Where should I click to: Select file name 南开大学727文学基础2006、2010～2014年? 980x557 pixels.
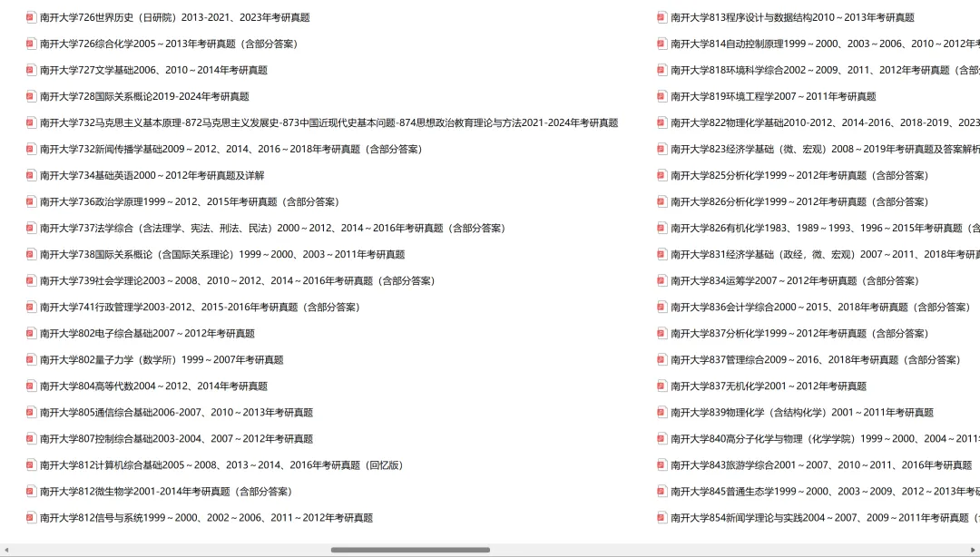pyautogui.click(x=153, y=70)
